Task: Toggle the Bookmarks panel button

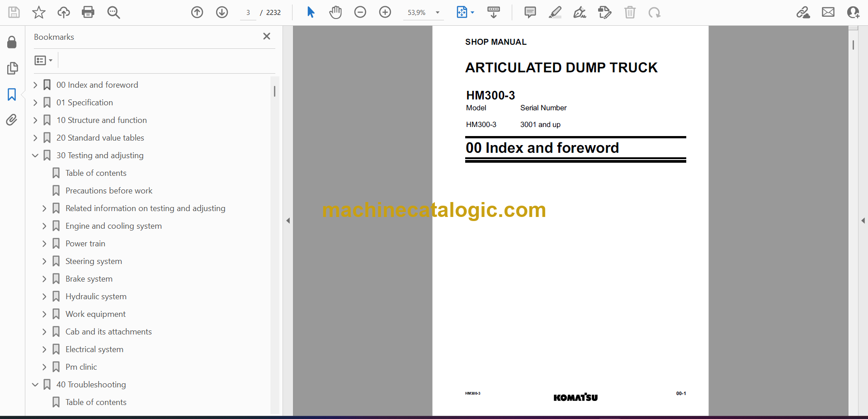Action: [12, 94]
